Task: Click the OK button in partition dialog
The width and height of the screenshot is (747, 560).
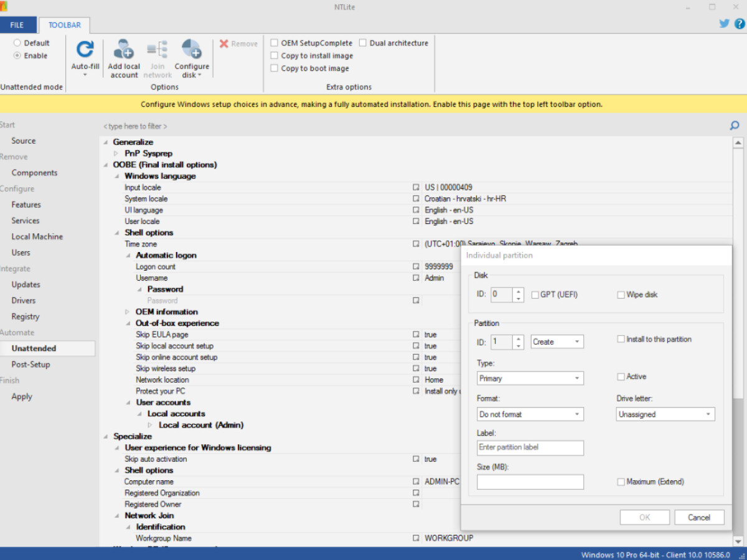Action: pyautogui.click(x=645, y=517)
